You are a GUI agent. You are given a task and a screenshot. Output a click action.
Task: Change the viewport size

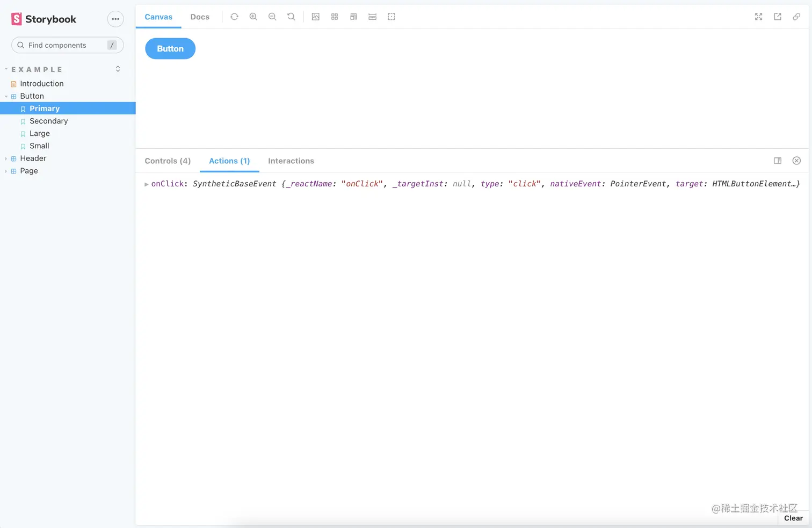(353, 17)
